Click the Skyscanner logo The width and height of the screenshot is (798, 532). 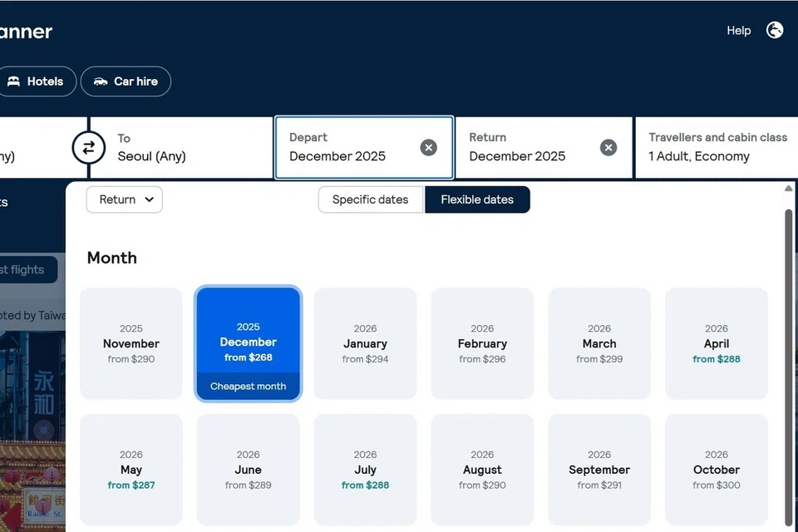[x=26, y=32]
